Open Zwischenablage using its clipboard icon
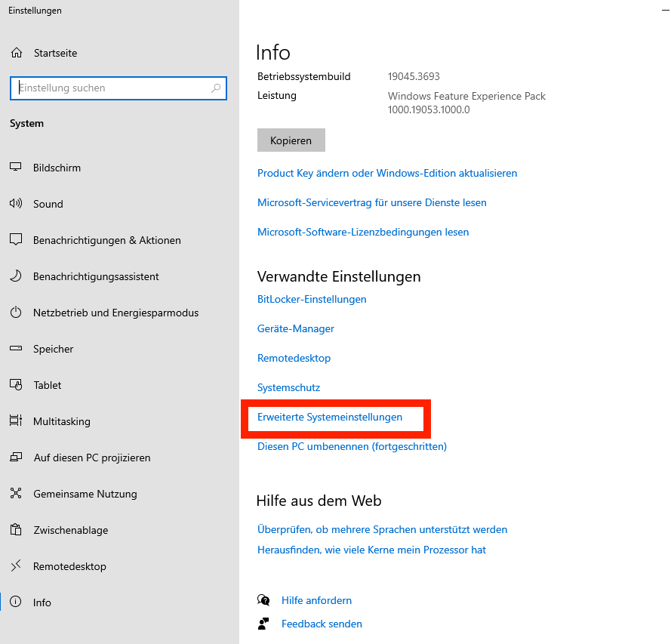This screenshot has height=644, width=671. point(16,530)
